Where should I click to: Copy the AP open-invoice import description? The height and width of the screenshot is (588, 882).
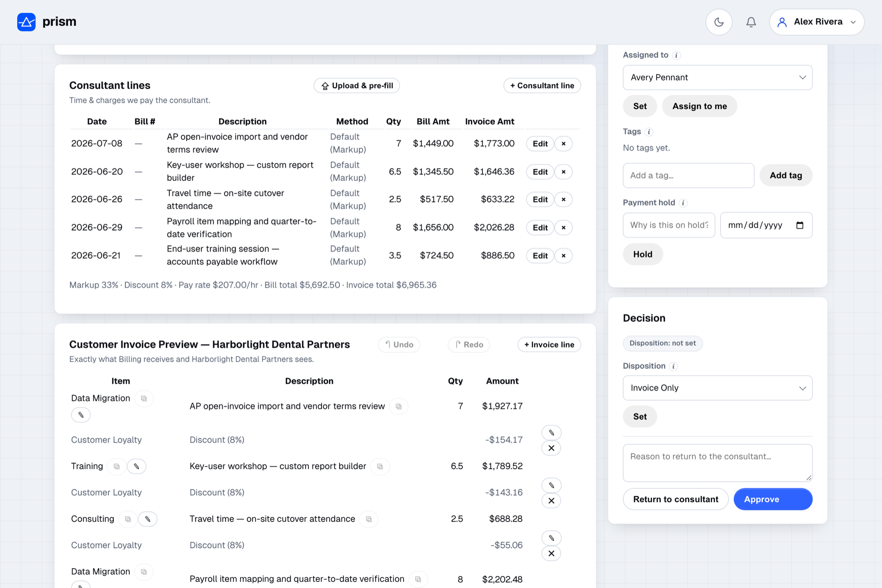point(399,407)
